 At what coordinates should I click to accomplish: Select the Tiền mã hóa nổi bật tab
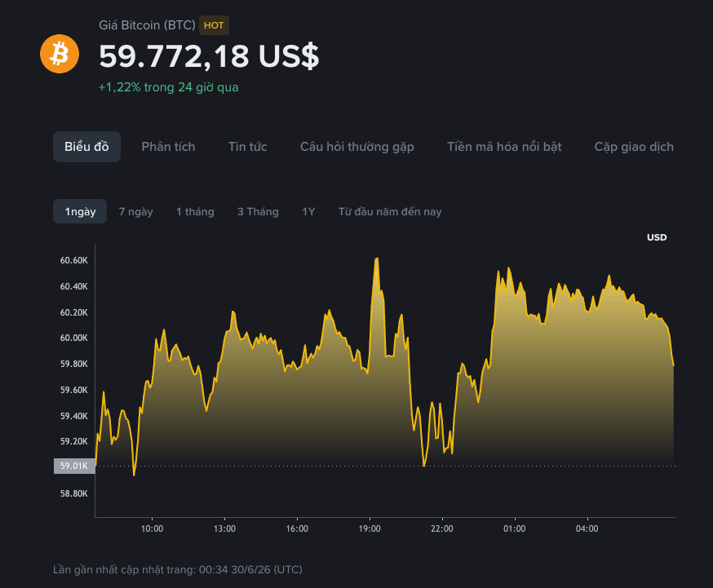pos(504,147)
